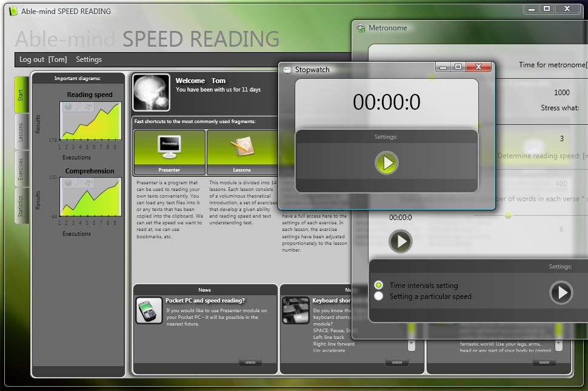Click the Stress what value 3

[x=562, y=139]
